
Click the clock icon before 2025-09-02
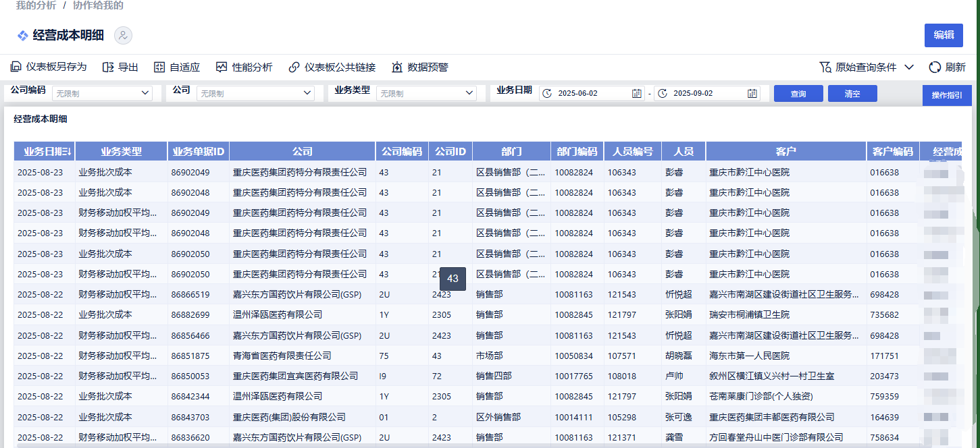663,93
